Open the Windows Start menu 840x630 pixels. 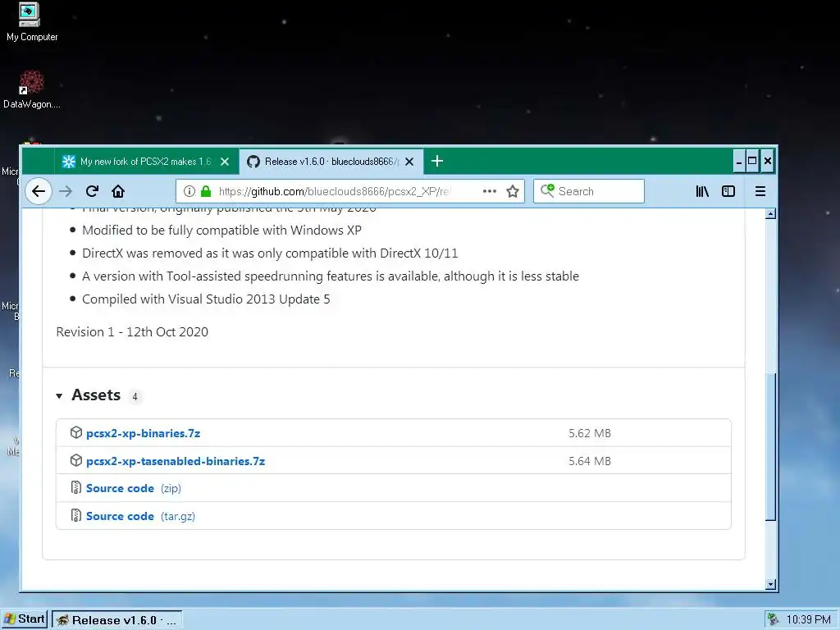click(24, 619)
